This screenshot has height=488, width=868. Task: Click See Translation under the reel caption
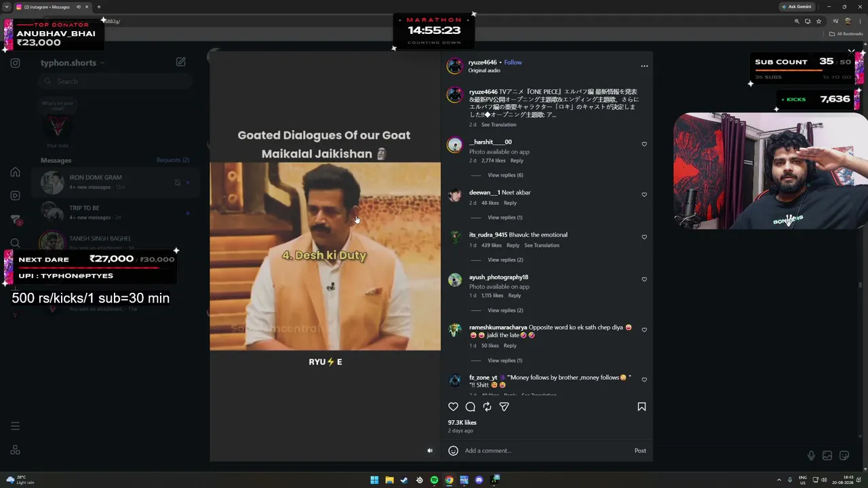tap(498, 125)
